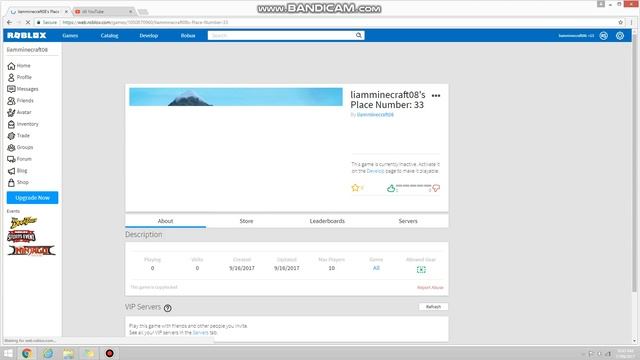Open Develop in the top navigation
Image resolution: width=640 pixels, height=360 pixels.
point(149,36)
